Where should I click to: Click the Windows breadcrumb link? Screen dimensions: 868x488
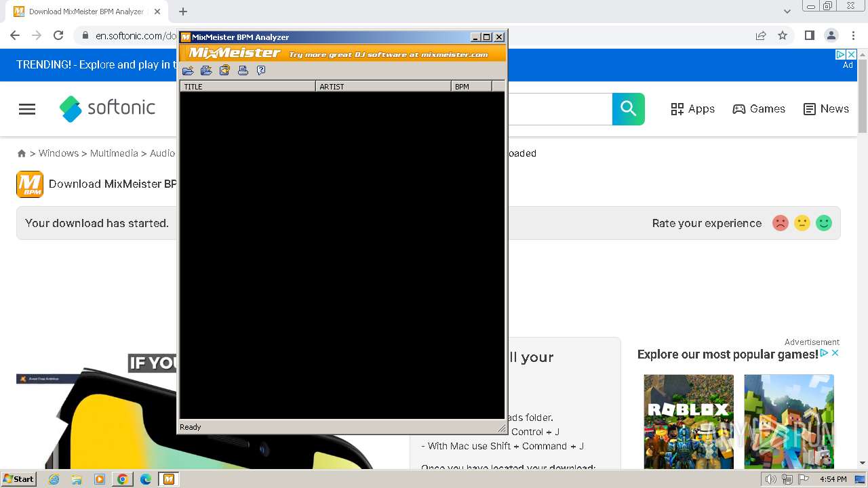pos(58,153)
